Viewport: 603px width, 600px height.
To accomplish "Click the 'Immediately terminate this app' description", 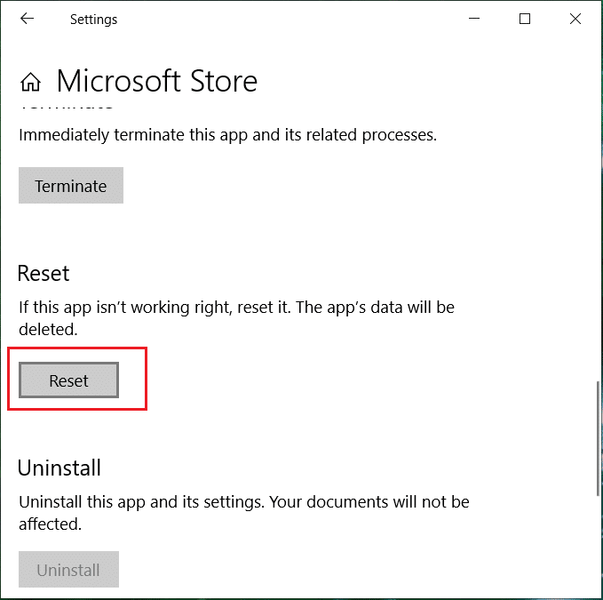I will (x=228, y=135).
